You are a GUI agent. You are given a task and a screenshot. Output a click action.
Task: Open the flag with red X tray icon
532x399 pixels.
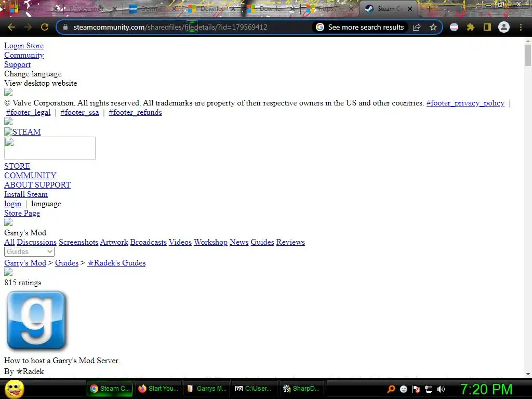click(416, 389)
